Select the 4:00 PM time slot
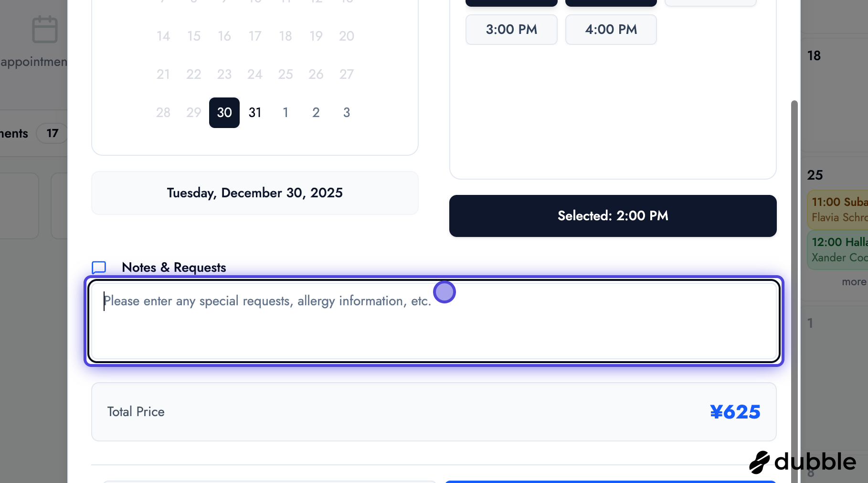The width and height of the screenshot is (868, 483). click(611, 30)
